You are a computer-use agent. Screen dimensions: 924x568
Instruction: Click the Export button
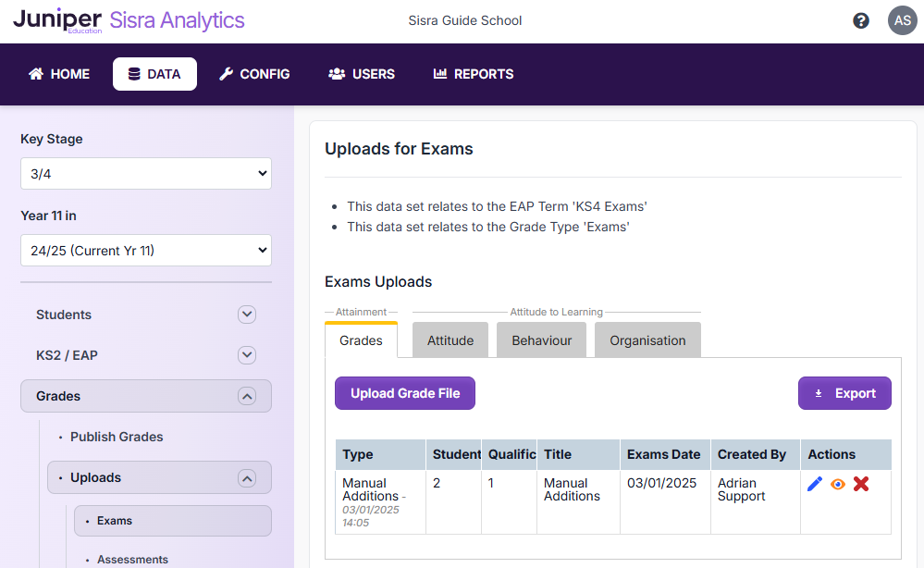click(844, 393)
